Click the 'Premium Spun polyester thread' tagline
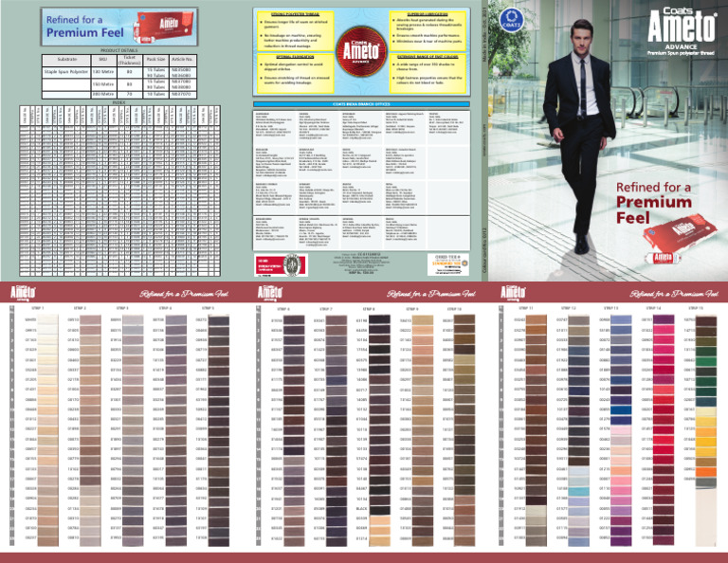Viewport: 728px width, 563px height. pyautogui.click(x=682, y=53)
